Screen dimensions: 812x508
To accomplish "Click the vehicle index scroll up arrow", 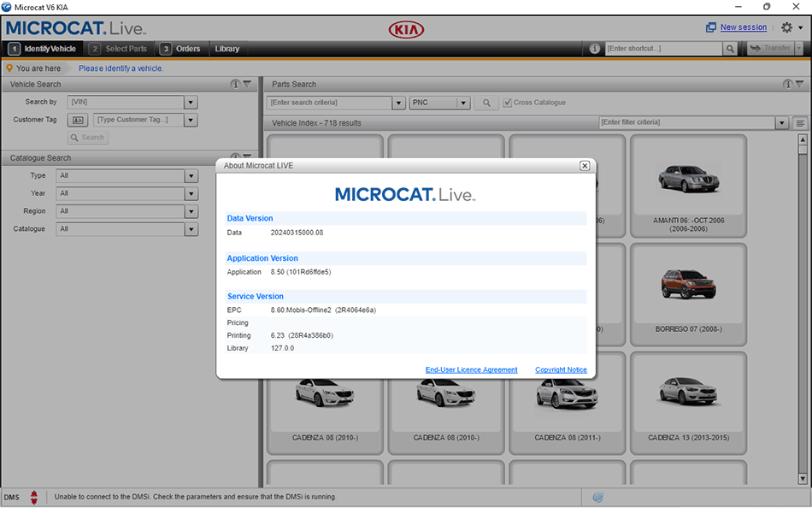I will pos(802,139).
